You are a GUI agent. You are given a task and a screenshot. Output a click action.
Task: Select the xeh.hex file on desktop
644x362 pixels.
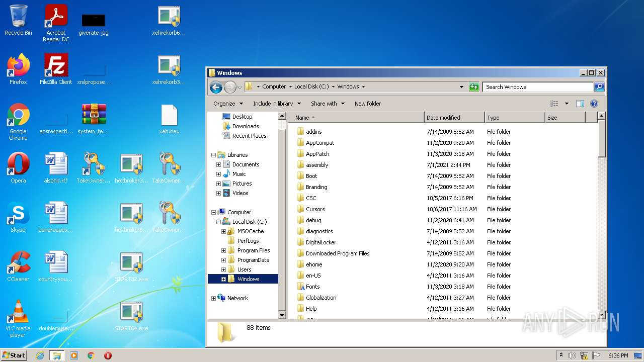[169, 119]
